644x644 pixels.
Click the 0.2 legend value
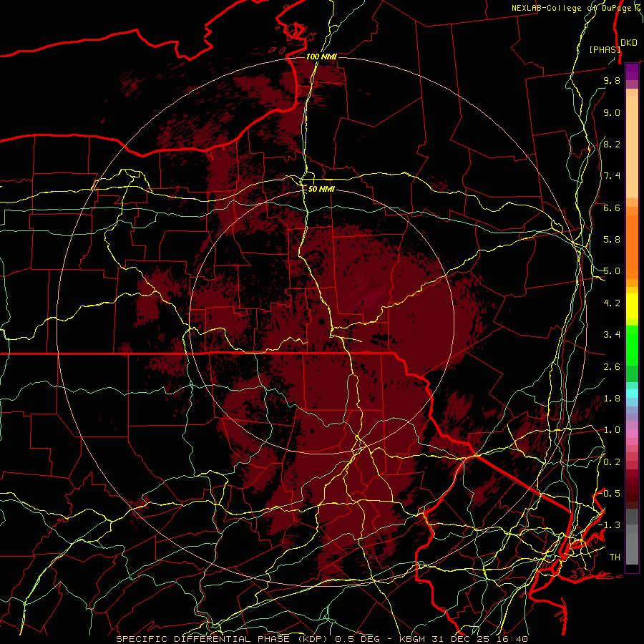[x=612, y=462]
